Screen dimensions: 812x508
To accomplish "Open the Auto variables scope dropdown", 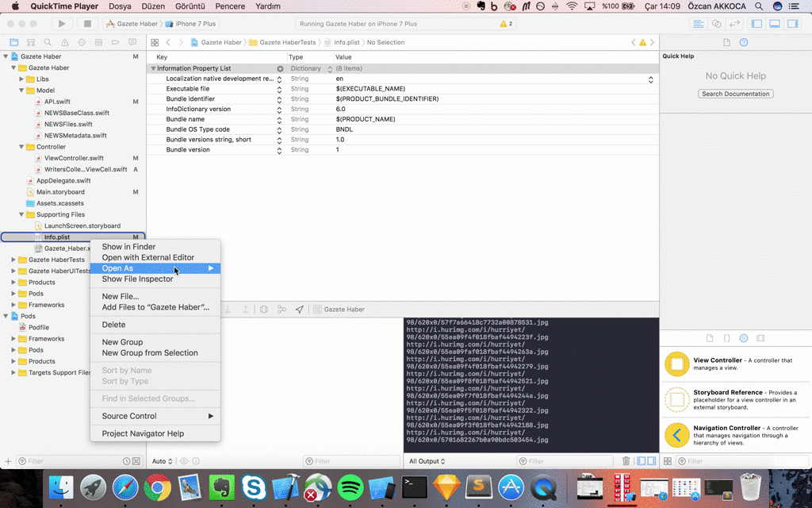I will (x=162, y=461).
